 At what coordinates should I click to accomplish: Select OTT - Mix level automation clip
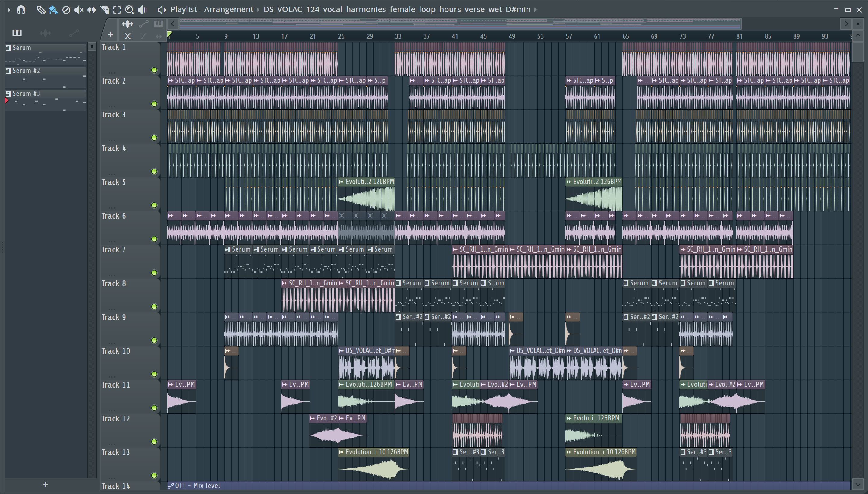coord(509,486)
